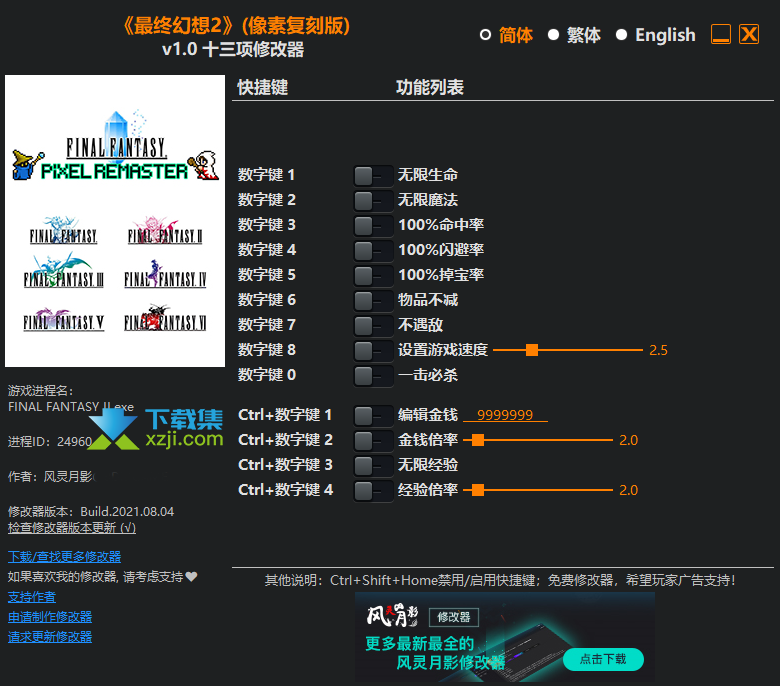Click the first Final Fantasy logo in cover
This screenshot has height=686, width=780.
pyautogui.click(x=63, y=231)
